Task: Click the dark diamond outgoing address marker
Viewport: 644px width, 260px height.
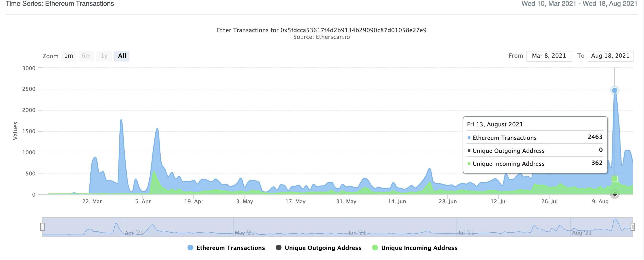Action: [x=615, y=194]
